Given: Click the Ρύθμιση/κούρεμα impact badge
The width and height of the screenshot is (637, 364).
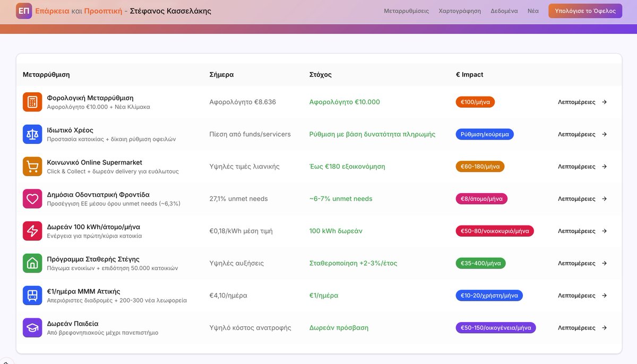Looking at the screenshot, I should pos(485,134).
